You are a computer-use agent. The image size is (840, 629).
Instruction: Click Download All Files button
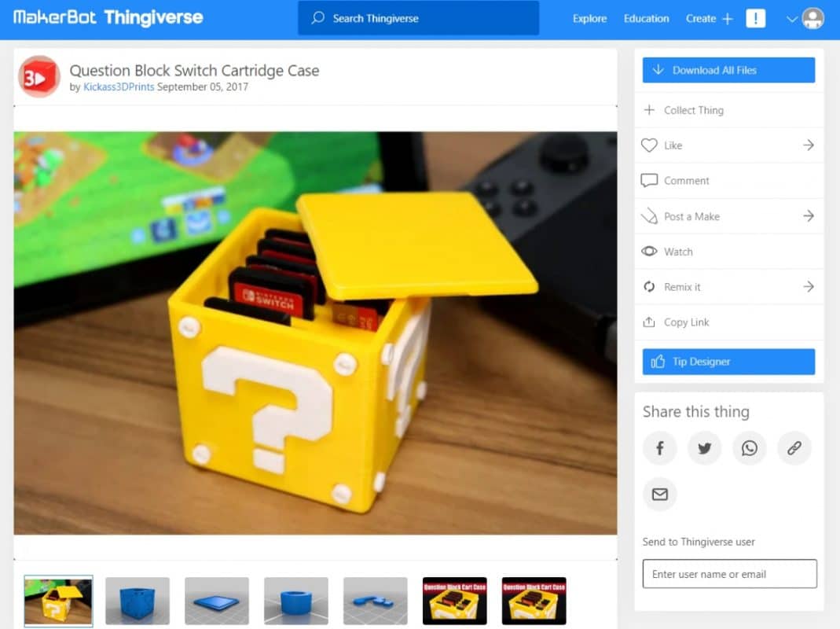[728, 70]
